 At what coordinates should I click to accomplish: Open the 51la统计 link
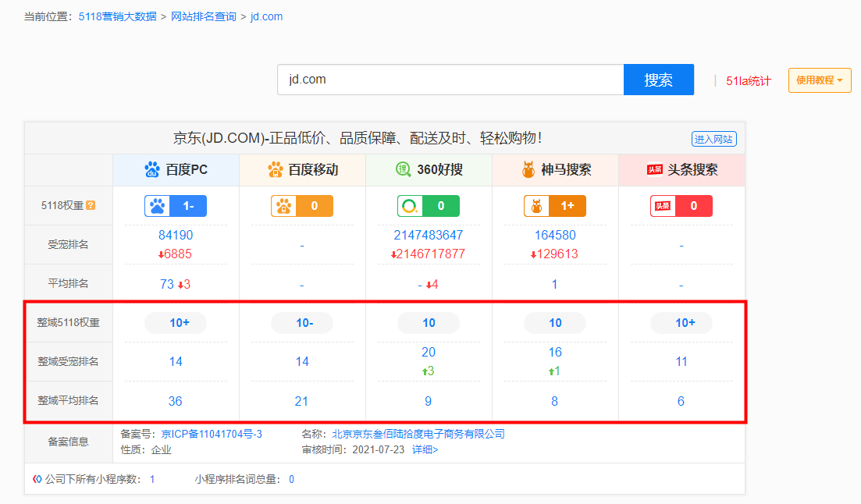(x=749, y=80)
